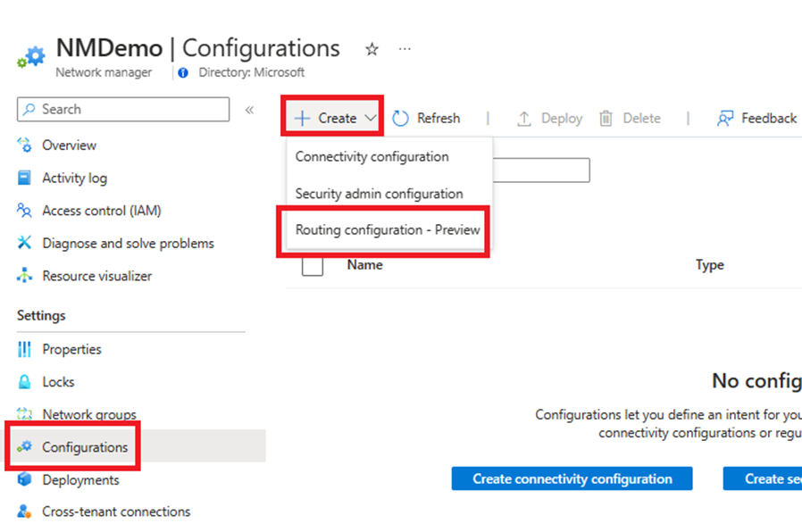The image size is (802, 532).
Task: Open Overview from sidebar icon
Action: 25,145
